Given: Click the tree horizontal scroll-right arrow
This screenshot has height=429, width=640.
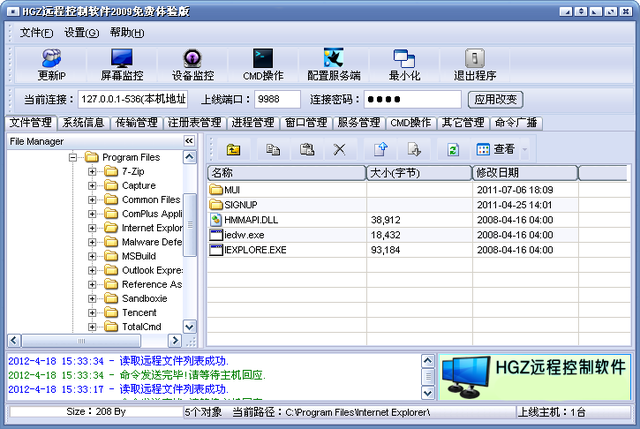Looking at the screenshot, I should 175,340.
